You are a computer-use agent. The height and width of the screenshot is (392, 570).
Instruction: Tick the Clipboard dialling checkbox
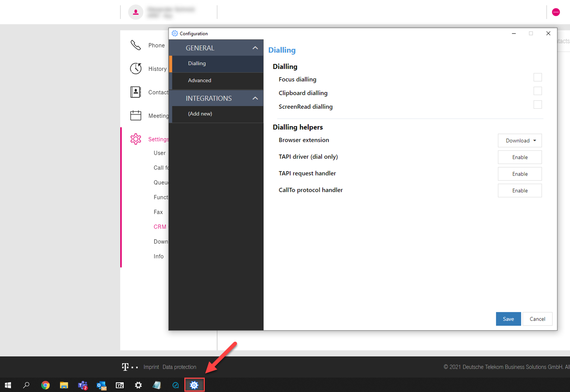(538, 91)
